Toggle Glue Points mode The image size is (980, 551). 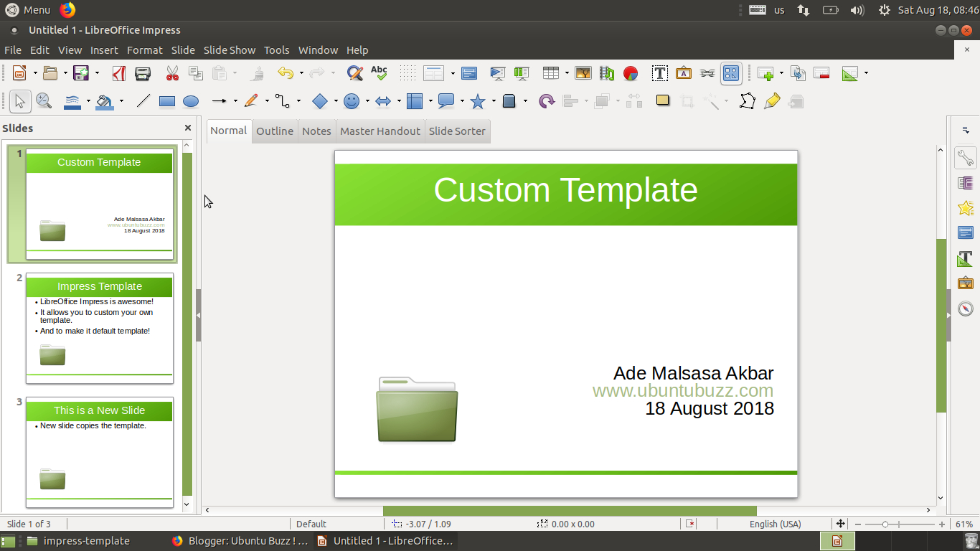click(772, 101)
